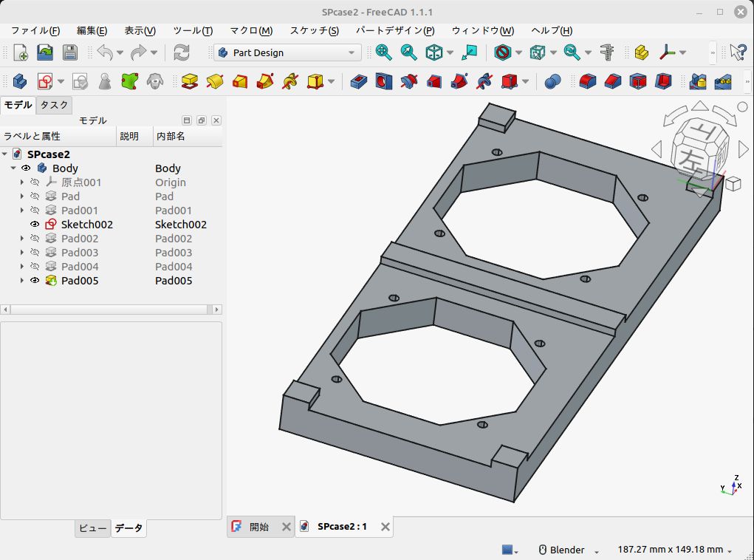Click the What's This help cursor icon
This screenshot has width=754, height=560.
pyautogui.click(x=738, y=52)
